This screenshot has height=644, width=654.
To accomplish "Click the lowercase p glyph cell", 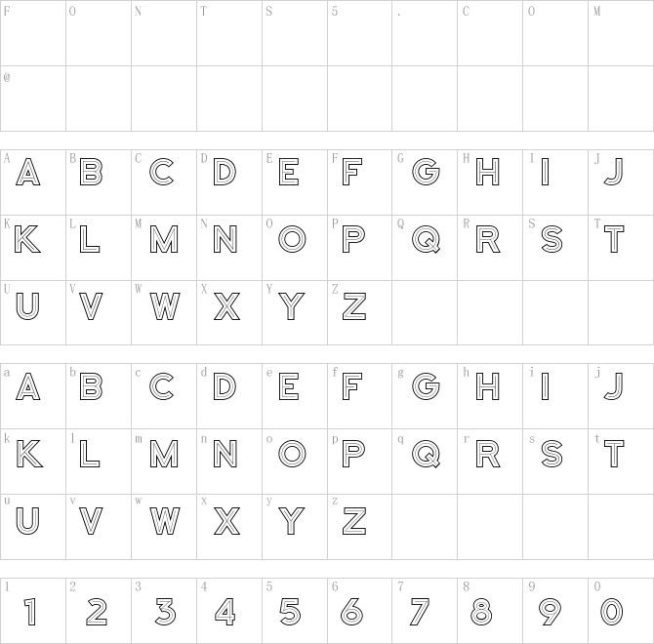I will 359,462.
